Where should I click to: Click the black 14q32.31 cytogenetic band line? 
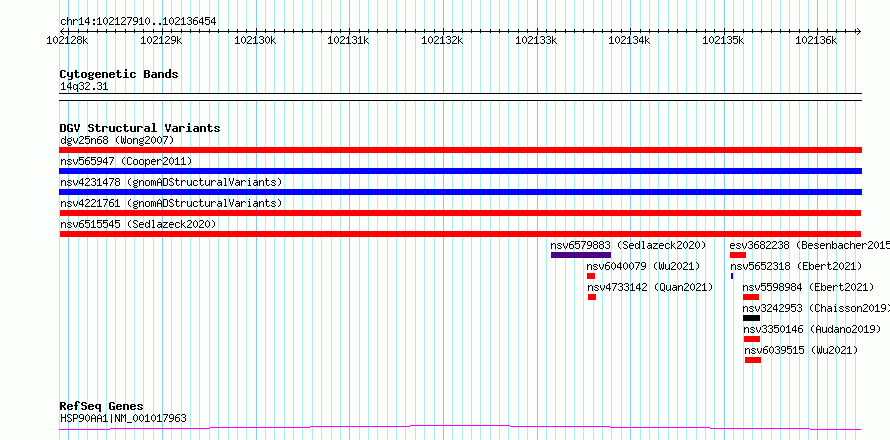(460, 97)
